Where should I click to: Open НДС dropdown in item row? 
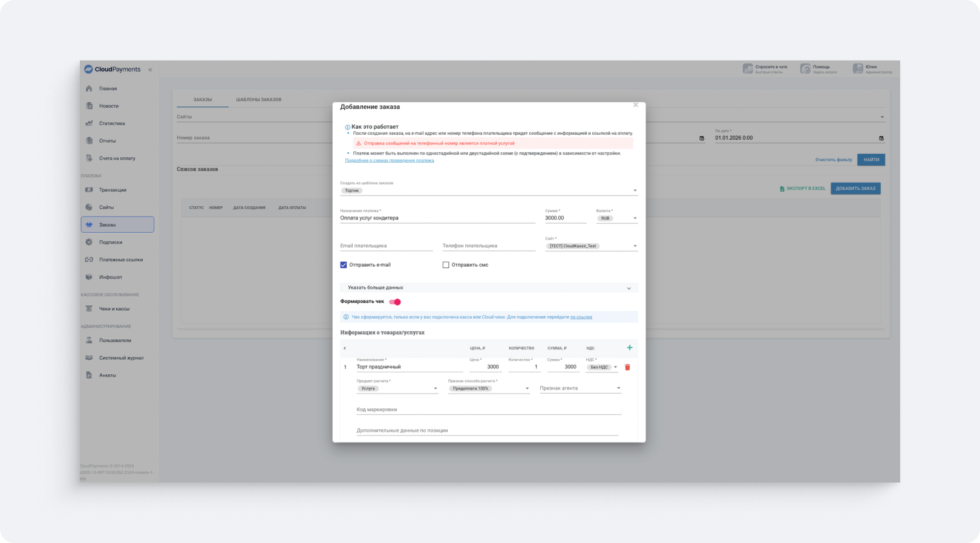click(602, 367)
